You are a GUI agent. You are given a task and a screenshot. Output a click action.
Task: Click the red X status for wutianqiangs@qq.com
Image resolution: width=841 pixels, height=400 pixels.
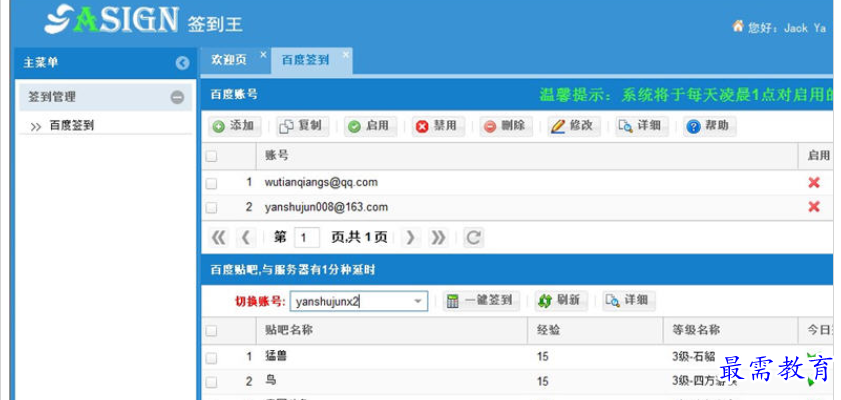click(814, 183)
